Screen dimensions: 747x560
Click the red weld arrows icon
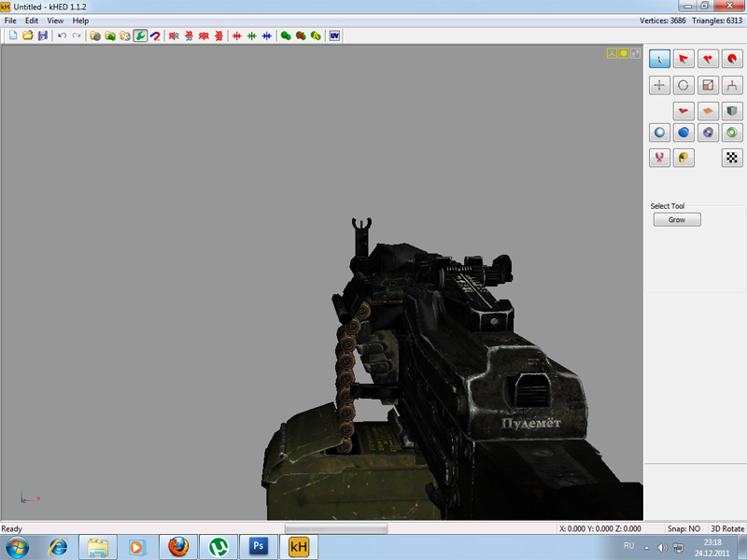(237, 35)
